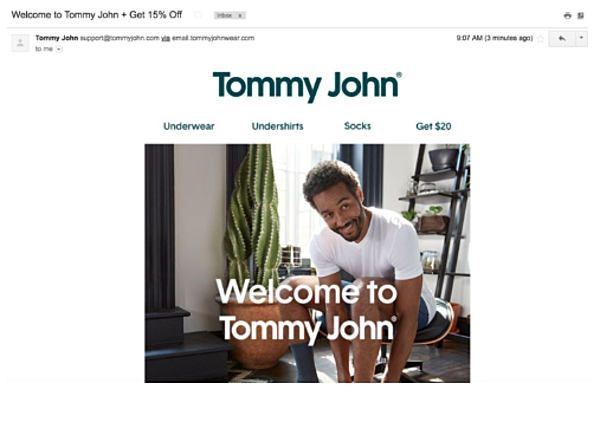The height and width of the screenshot is (422, 600).
Task: Click the sender name Tommy John
Action: tap(57, 38)
